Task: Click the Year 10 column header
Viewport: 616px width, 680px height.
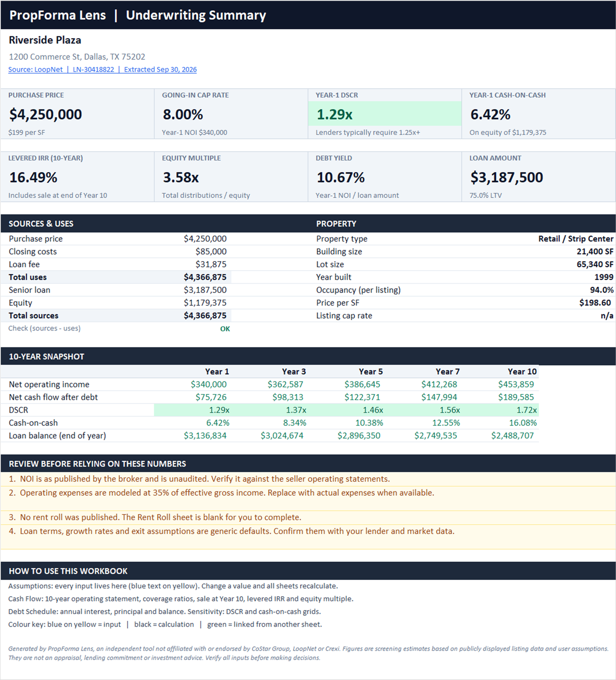Action: tap(522, 371)
